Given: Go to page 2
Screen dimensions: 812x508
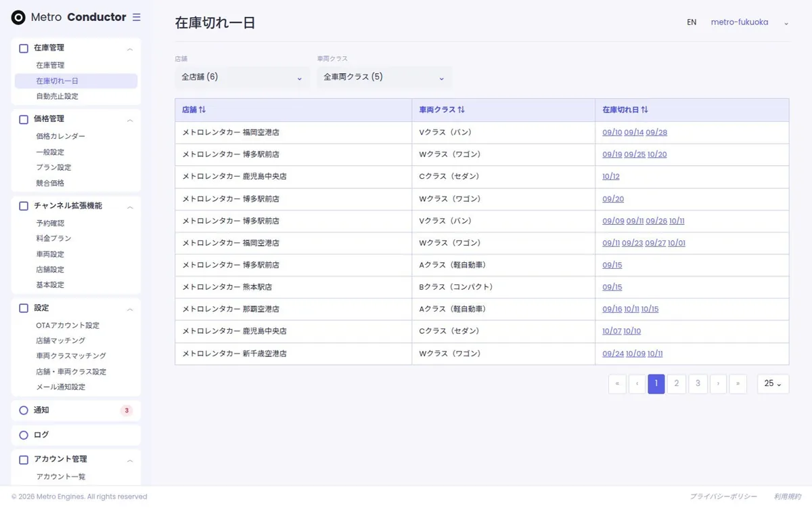Looking at the screenshot, I should 677,384.
